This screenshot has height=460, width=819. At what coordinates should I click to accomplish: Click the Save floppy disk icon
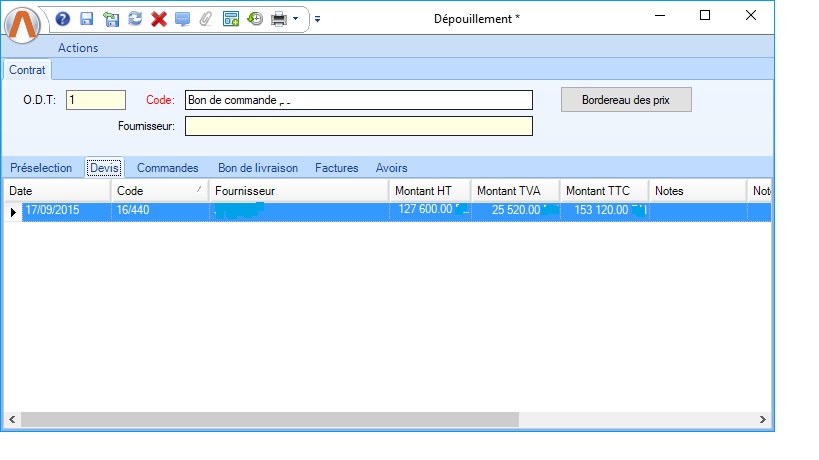click(87, 19)
